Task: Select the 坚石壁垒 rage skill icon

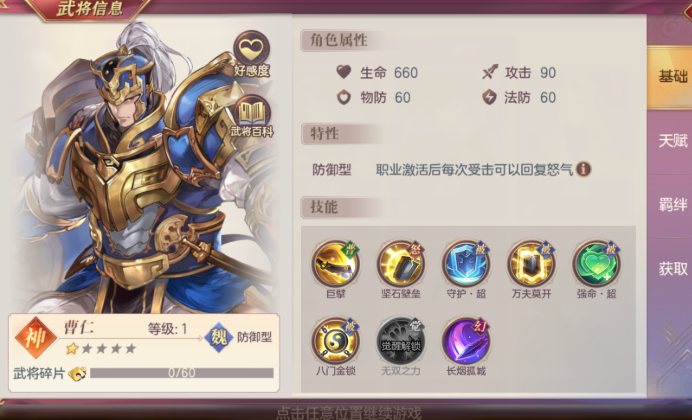Action: [401, 264]
